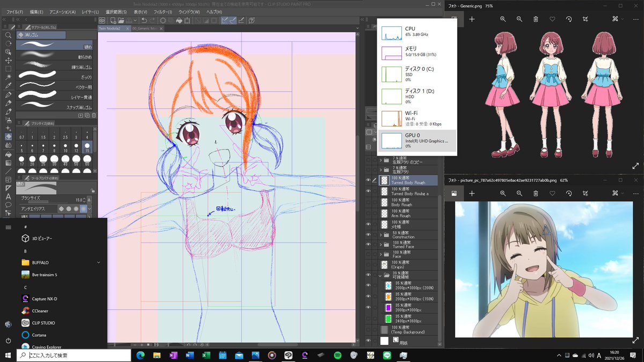This screenshot has height=362, width=644.
Task: Select the Balloon tool
Action: (x=8, y=205)
